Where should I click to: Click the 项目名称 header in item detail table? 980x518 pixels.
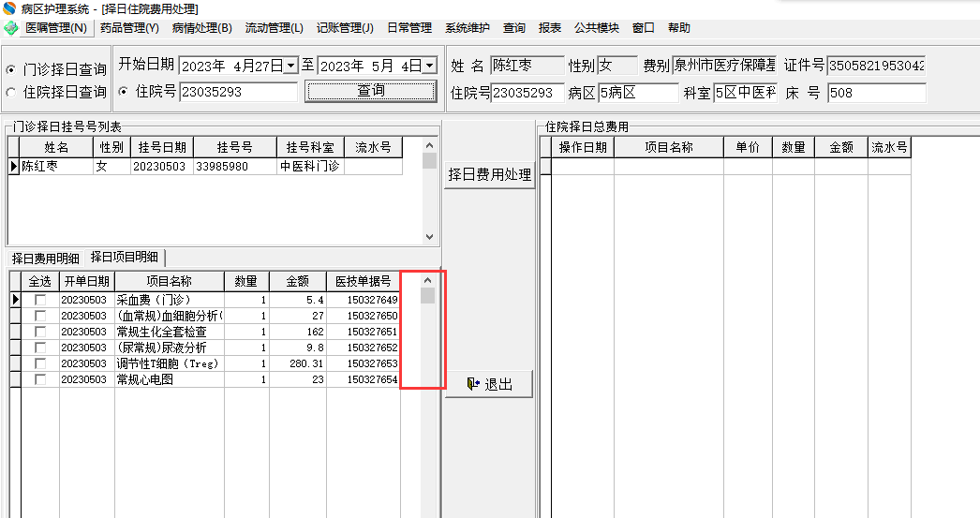click(170, 281)
